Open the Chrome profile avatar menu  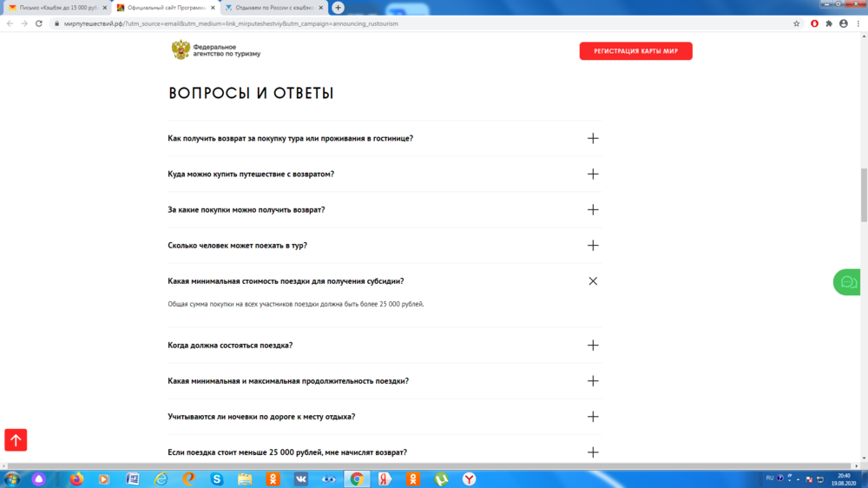coord(843,23)
